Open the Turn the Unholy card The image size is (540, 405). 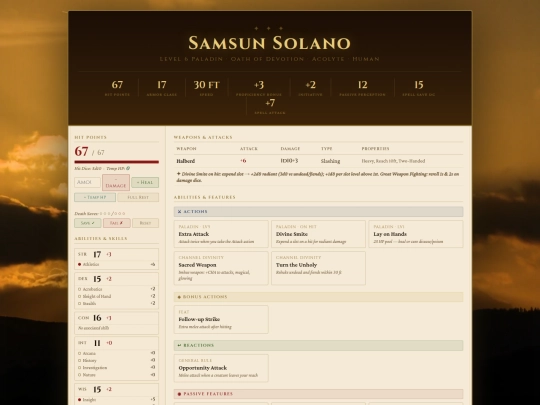tap(318, 268)
